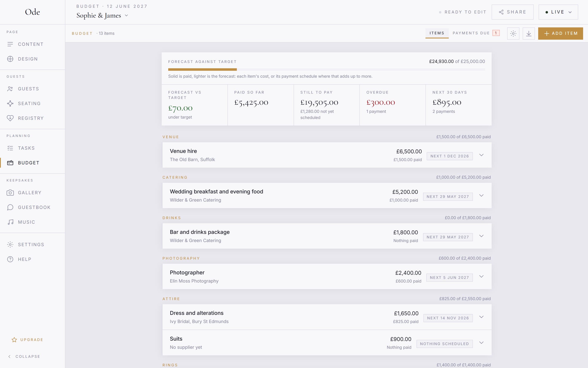
Task: Switch to the Items tab
Action: [x=437, y=33]
